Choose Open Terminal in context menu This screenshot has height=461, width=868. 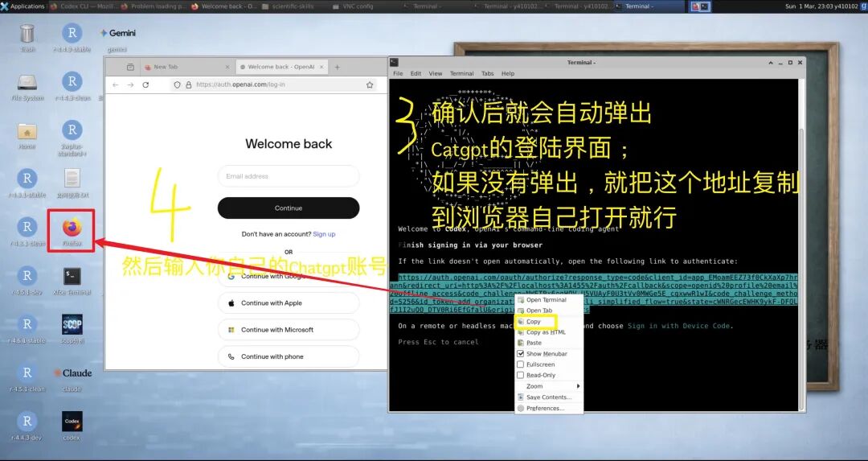point(549,300)
